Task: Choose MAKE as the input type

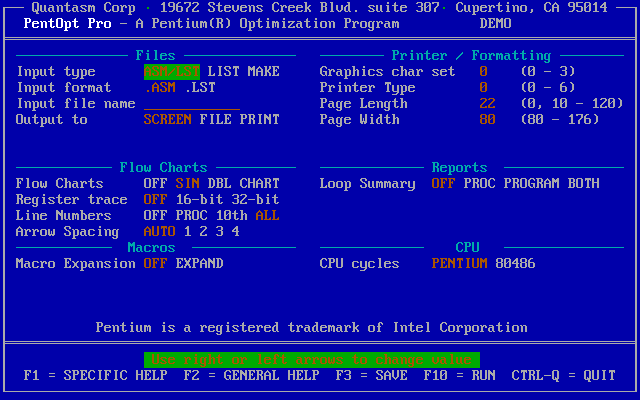Action: click(x=264, y=72)
